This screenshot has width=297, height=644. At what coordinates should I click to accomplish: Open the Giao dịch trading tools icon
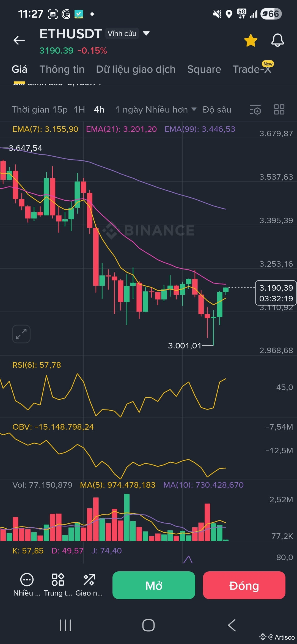pos(89,585)
